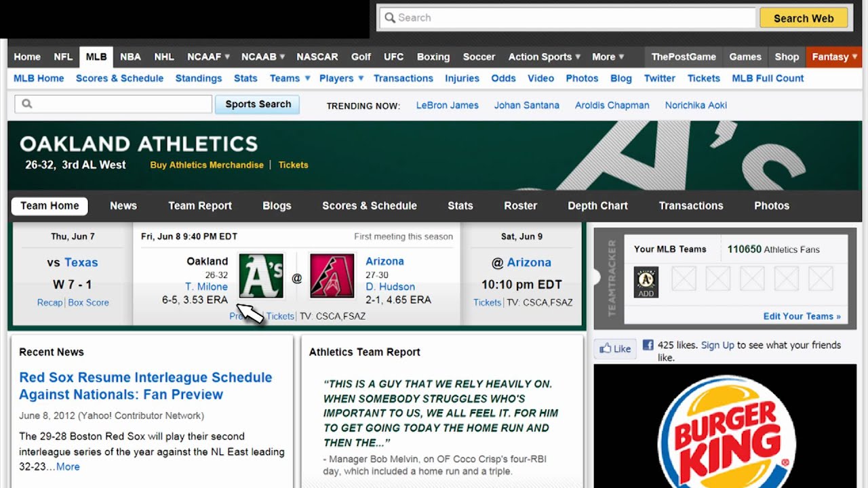Click the magnifier icon in the sports search box
The image size is (868, 488).
point(27,104)
